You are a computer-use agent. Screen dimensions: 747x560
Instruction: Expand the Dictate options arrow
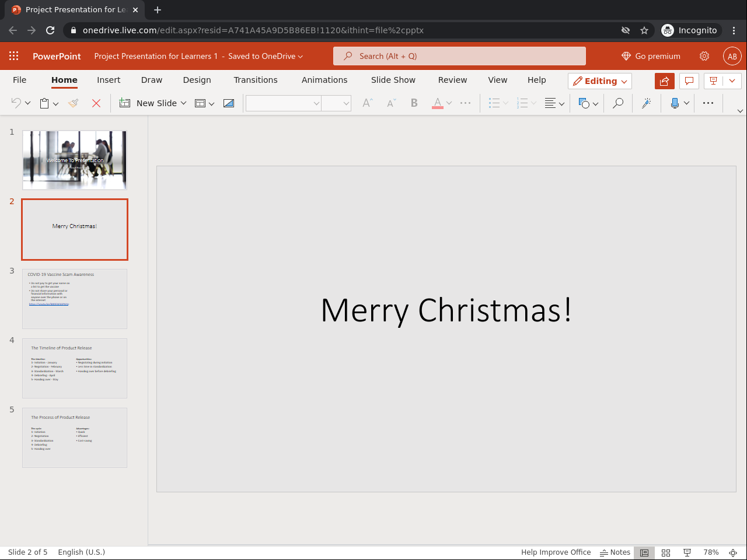tap(686, 103)
